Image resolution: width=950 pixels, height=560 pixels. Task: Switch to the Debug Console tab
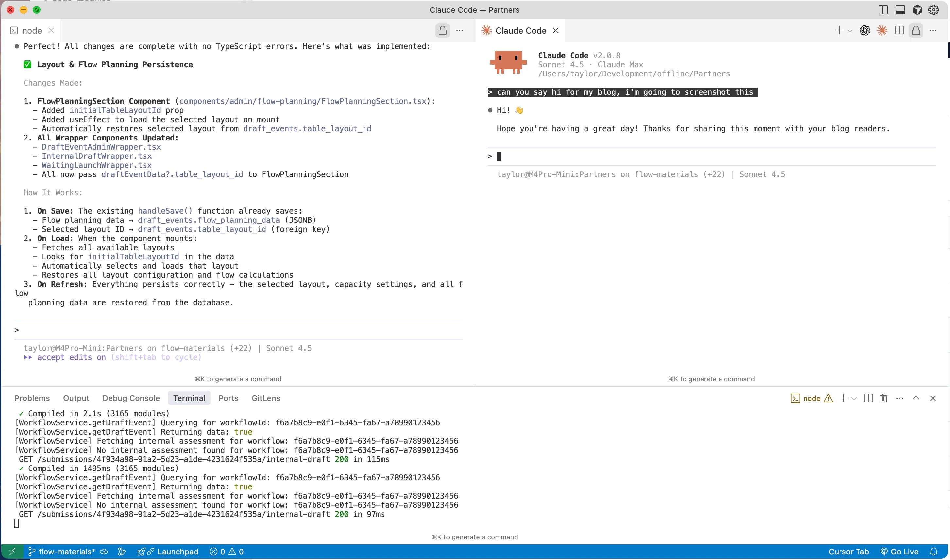point(131,398)
